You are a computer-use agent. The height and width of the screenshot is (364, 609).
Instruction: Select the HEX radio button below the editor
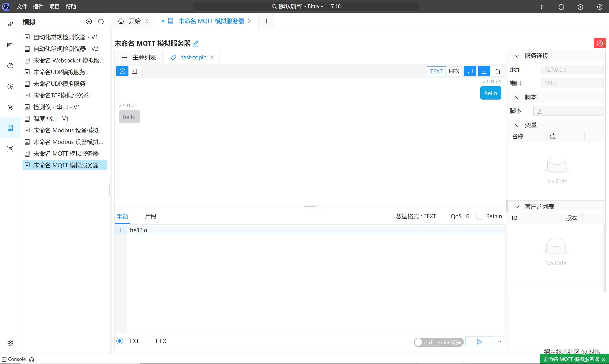point(149,341)
